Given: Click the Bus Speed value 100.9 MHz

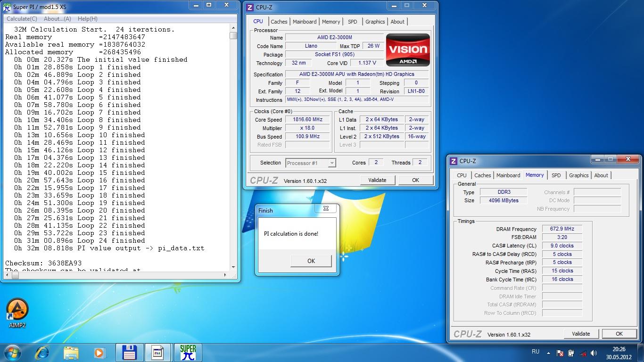Looking at the screenshot, I should click(x=307, y=137).
